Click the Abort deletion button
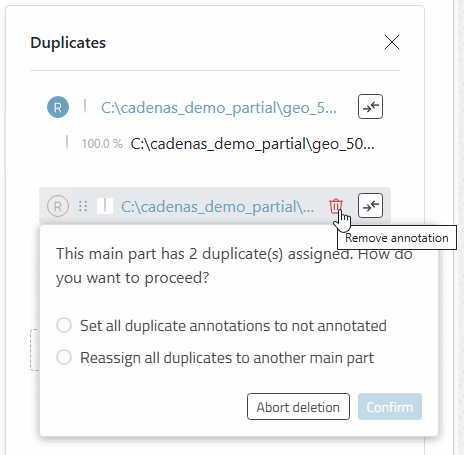The height and width of the screenshot is (455, 464). [298, 407]
